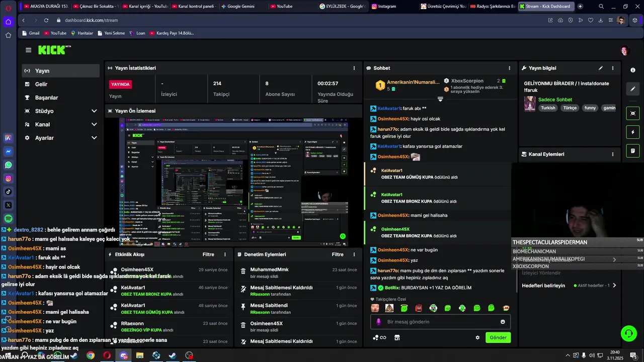Viewport: 644px width, 362px height.
Task: Open Chrome from the taskbar
Action: pyautogui.click(x=91, y=355)
